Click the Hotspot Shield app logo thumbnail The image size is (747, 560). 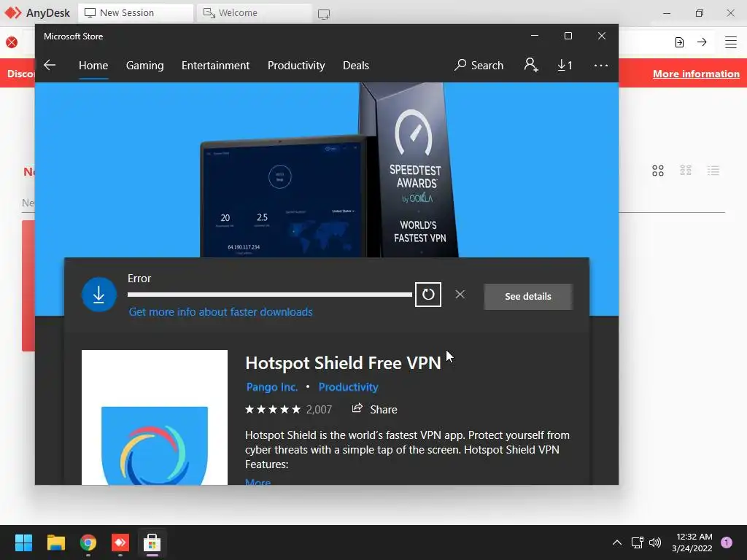click(x=155, y=417)
